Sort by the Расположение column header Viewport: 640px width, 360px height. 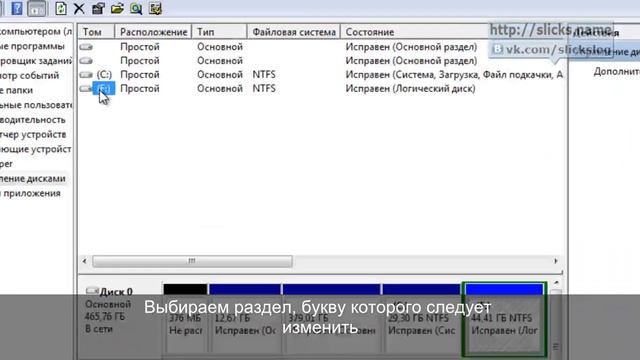tap(153, 32)
